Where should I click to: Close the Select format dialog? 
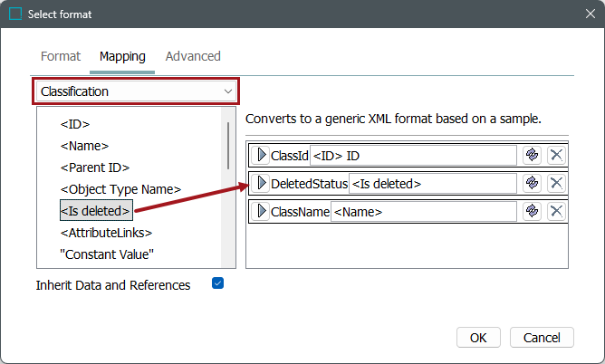click(583, 14)
